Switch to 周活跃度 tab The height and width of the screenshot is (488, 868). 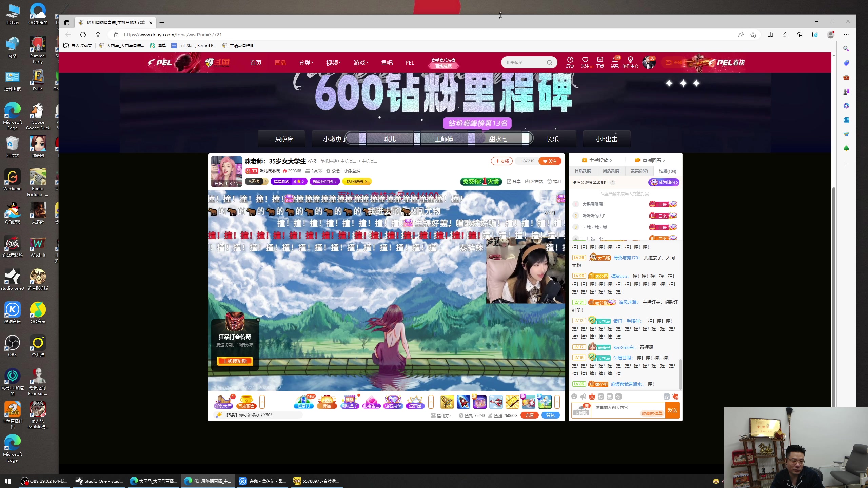[611, 171]
